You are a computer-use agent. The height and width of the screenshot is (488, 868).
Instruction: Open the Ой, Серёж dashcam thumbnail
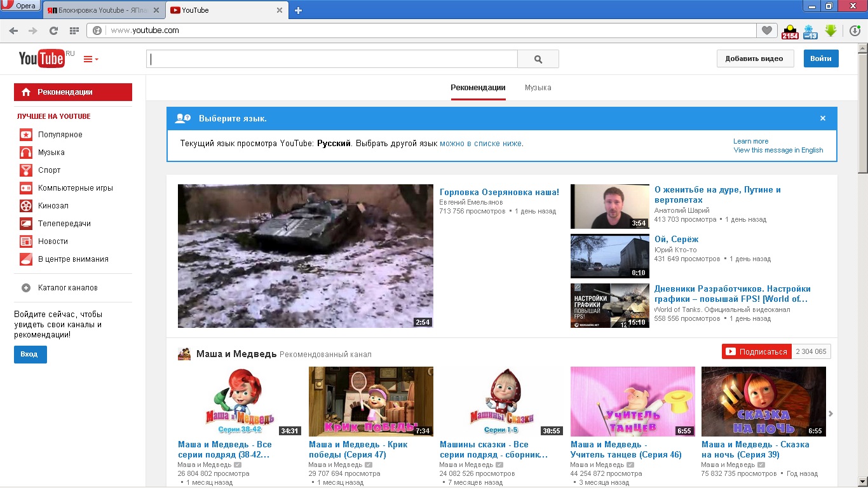pyautogui.click(x=610, y=256)
